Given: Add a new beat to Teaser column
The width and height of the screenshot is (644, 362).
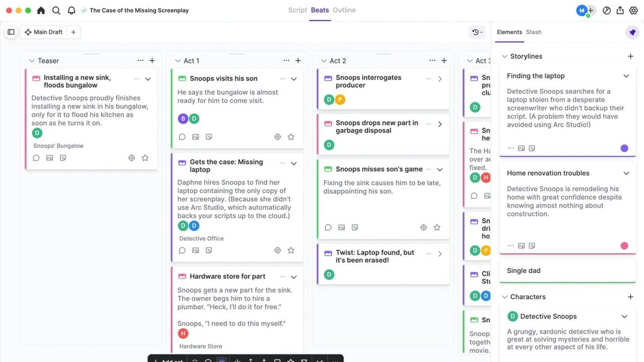Looking at the screenshot, I should [152, 61].
